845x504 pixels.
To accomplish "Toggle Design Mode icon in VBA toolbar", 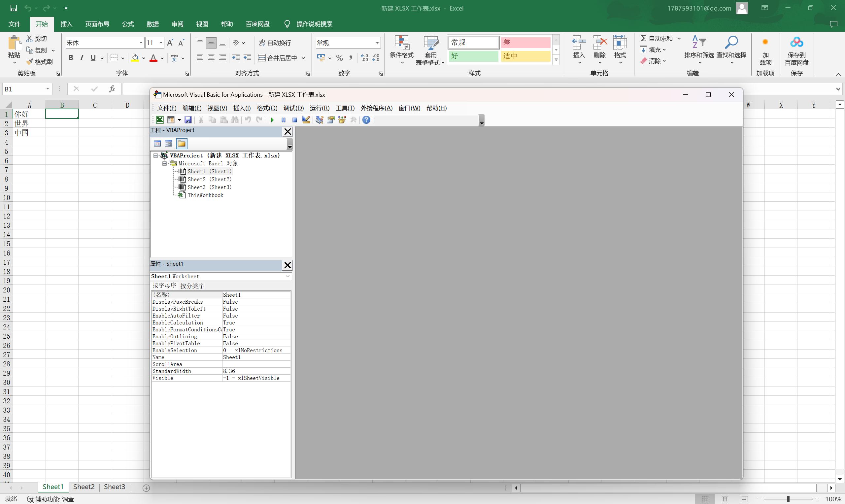I will (x=306, y=120).
